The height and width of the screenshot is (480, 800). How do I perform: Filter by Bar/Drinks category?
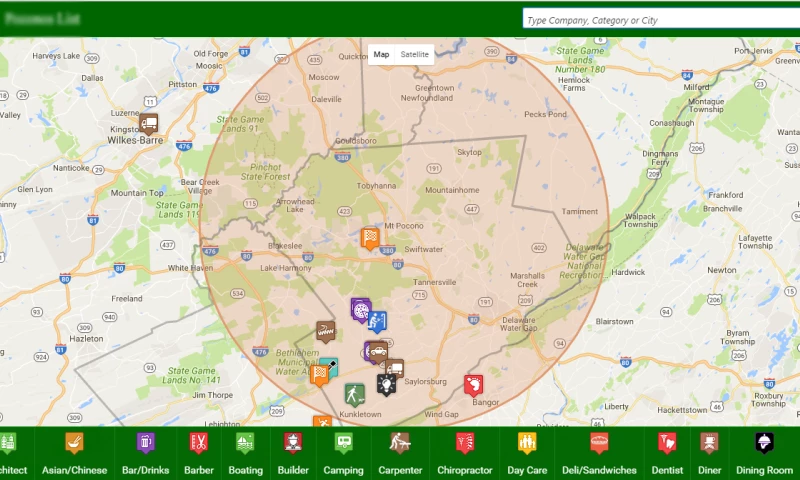pyautogui.click(x=145, y=453)
